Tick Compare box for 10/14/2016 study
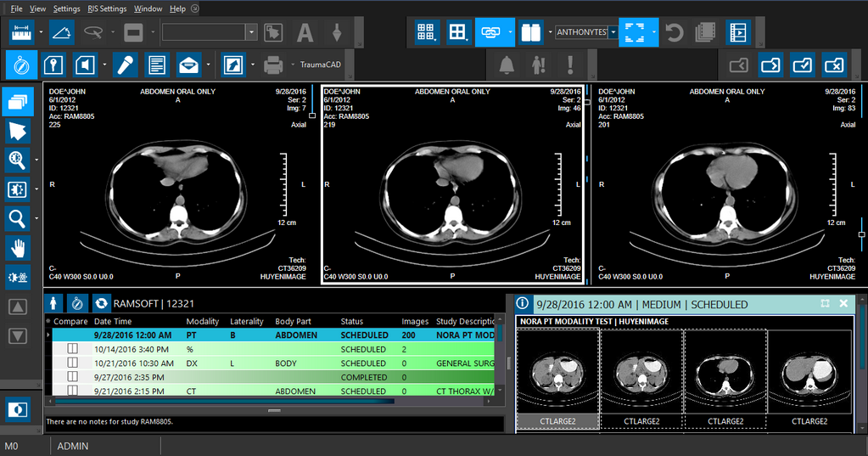The width and height of the screenshot is (868, 456). (x=72, y=349)
